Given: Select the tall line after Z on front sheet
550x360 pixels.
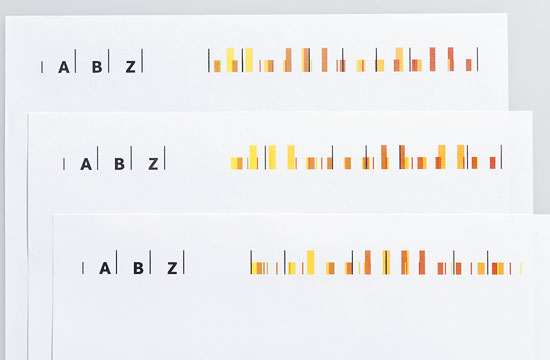Looking at the screenshot, I should pos(183,262).
